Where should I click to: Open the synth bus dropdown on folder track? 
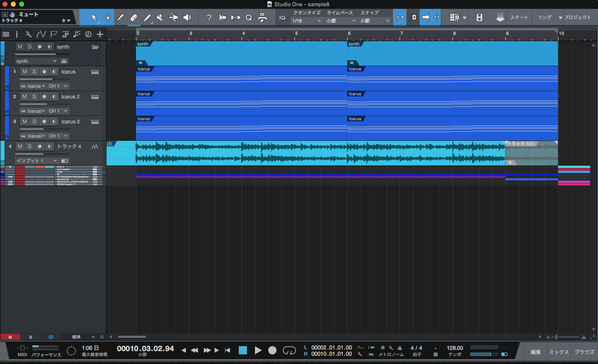(37, 61)
